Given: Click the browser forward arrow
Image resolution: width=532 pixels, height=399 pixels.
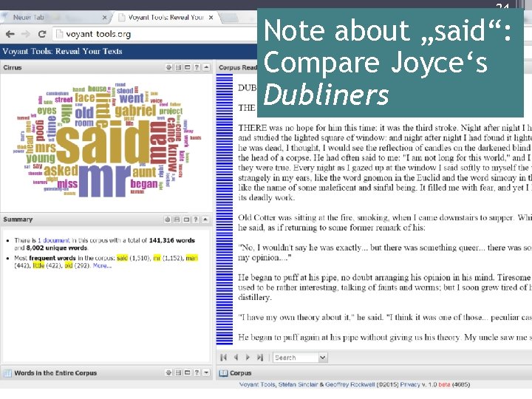Looking at the screenshot, I should 25,34.
